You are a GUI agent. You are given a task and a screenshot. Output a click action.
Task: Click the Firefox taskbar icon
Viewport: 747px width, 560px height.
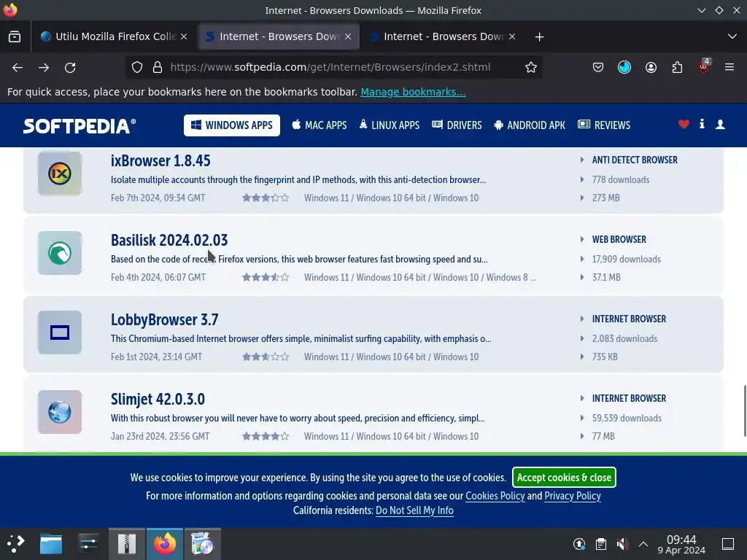(x=164, y=544)
